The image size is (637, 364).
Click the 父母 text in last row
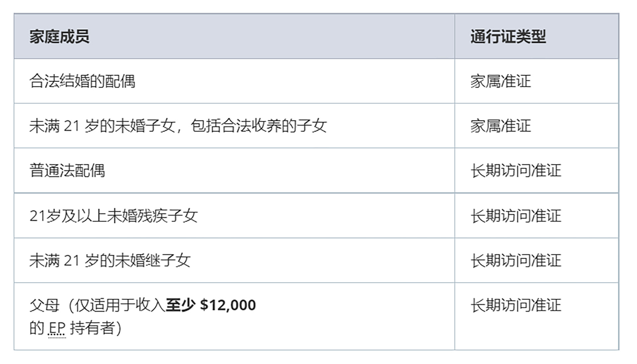44,305
